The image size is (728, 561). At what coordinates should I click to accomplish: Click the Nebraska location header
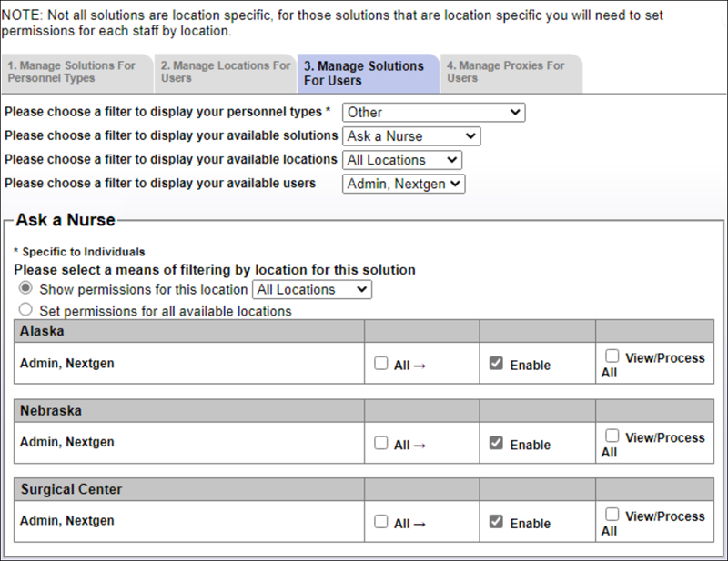(51, 411)
